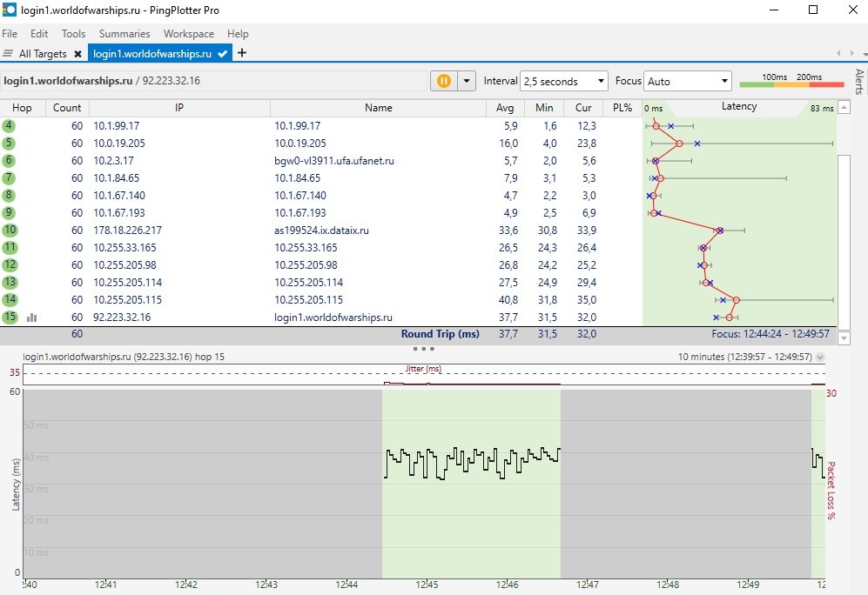Click the Focus: 12:44:24 - 12:49:57 text
Image resolution: width=868 pixels, height=595 pixels.
[770, 334]
